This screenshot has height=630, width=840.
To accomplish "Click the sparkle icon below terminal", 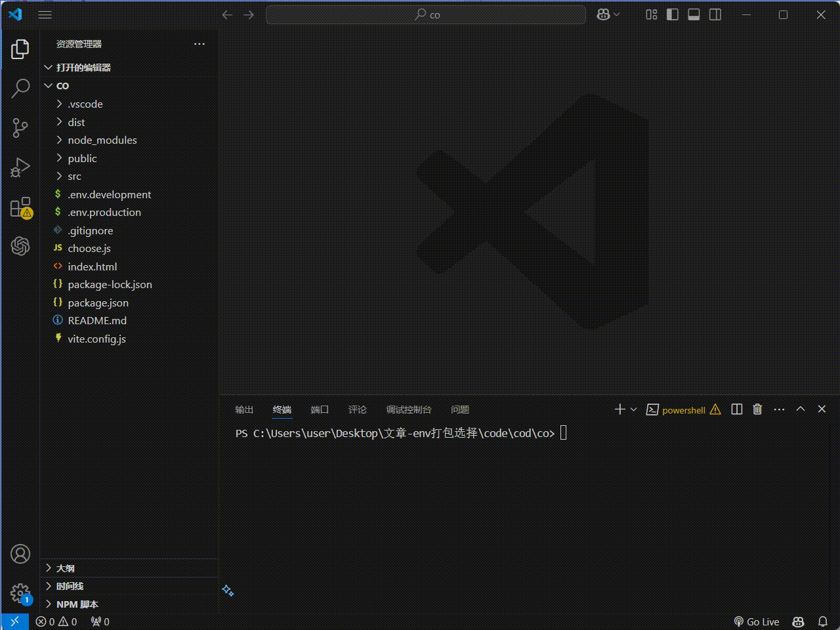I will (228, 590).
